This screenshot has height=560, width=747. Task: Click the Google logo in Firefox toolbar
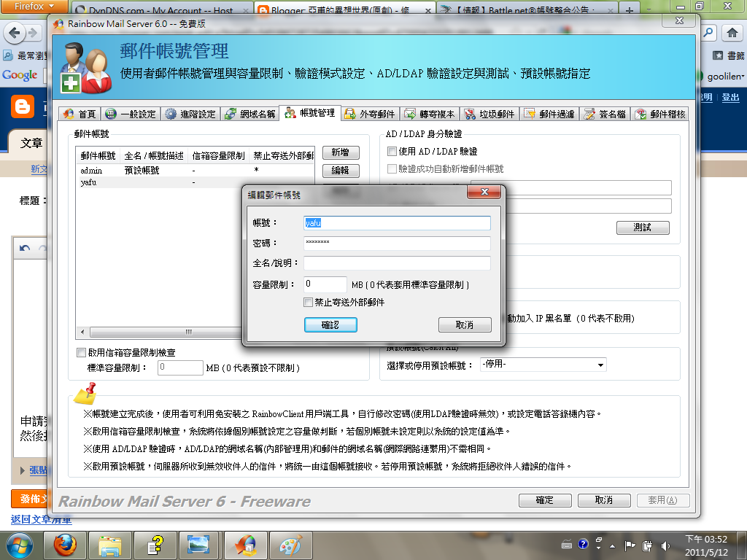pyautogui.click(x=20, y=75)
